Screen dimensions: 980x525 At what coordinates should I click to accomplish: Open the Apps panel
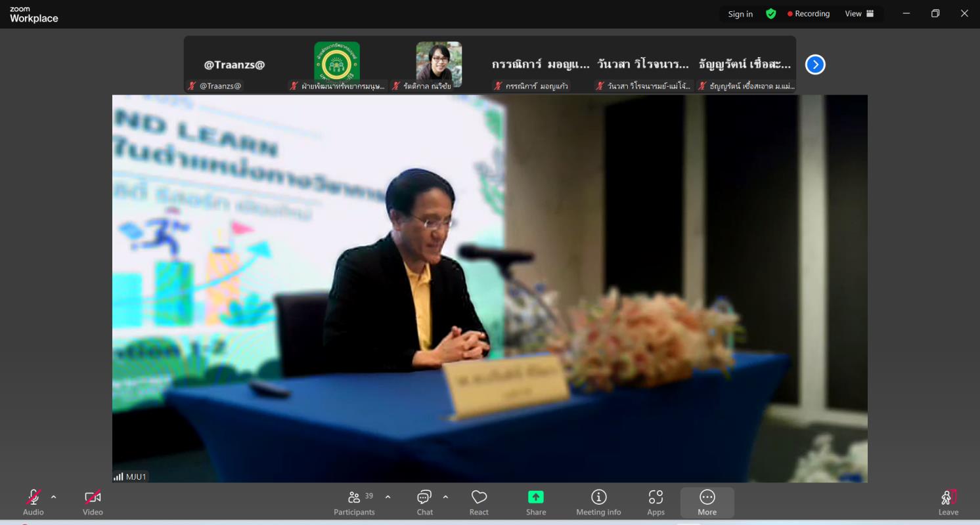[x=656, y=503]
